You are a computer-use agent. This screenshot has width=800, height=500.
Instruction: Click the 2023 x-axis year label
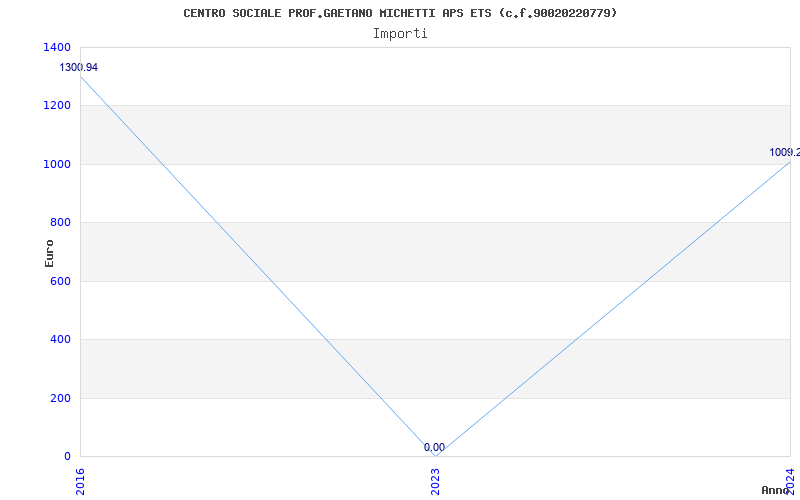(x=435, y=482)
